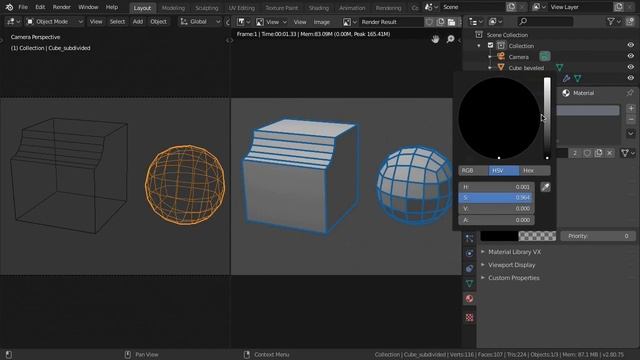Toggle eye on the fourth outliner row
The width and height of the screenshot is (640, 360).
[631, 78]
